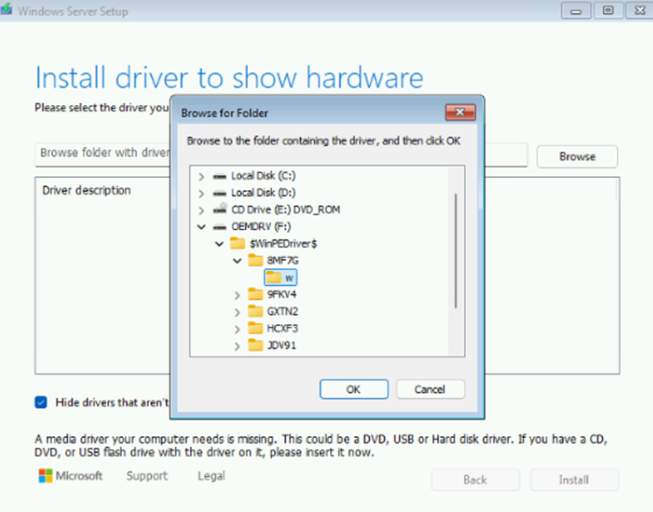The width and height of the screenshot is (653, 512).
Task: Click the CD Drive (E:) disc icon
Action: pos(219,209)
